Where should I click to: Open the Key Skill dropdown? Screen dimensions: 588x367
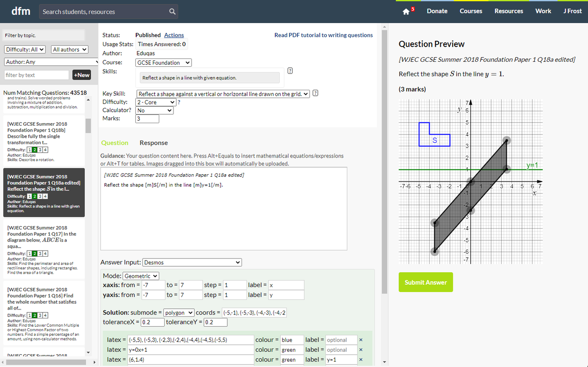click(223, 94)
